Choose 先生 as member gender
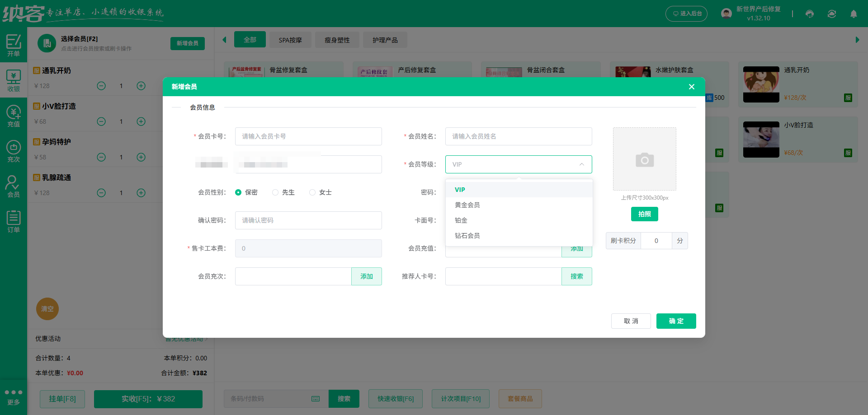 pyautogui.click(x=275, y=192)
